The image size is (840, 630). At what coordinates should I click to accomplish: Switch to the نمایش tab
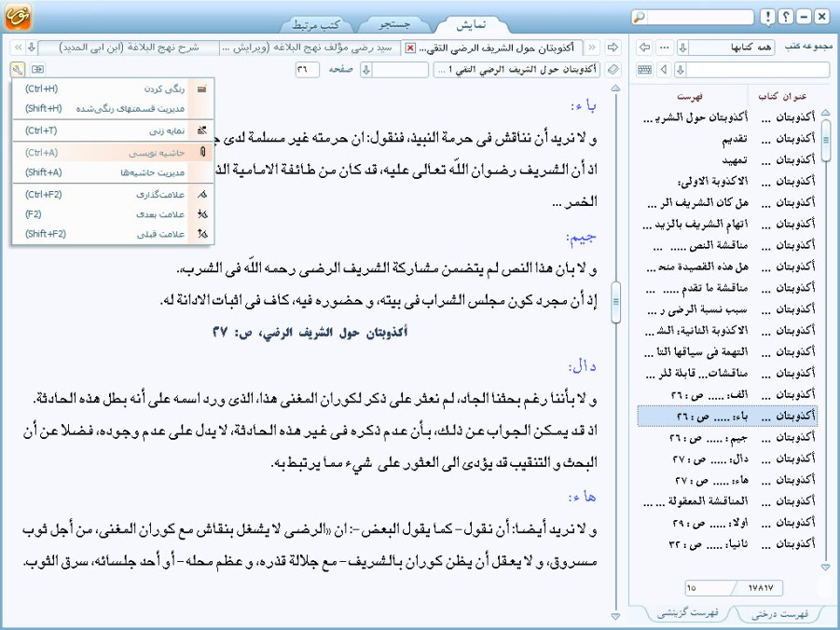(x=471, y=24)
